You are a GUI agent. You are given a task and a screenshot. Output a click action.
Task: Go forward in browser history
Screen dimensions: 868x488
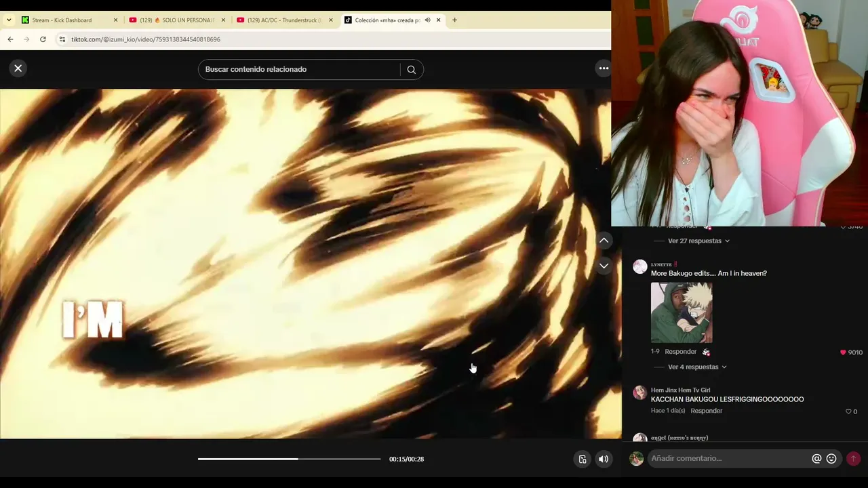[26, 39]
